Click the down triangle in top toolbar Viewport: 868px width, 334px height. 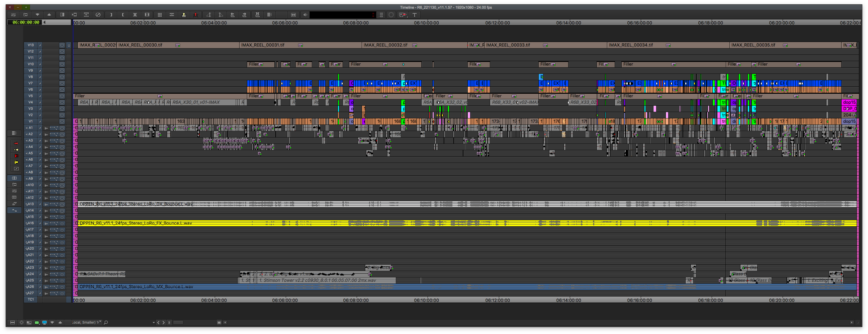click(37, 15)
